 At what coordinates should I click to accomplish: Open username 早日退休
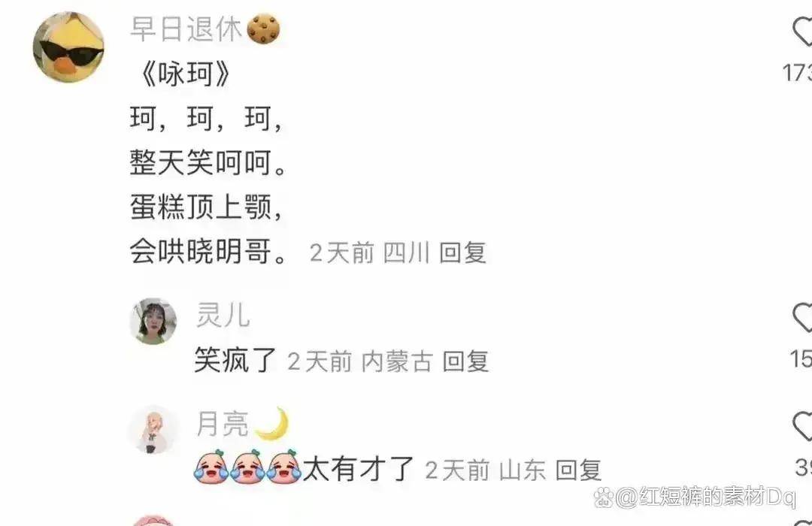tap(186, 29)
